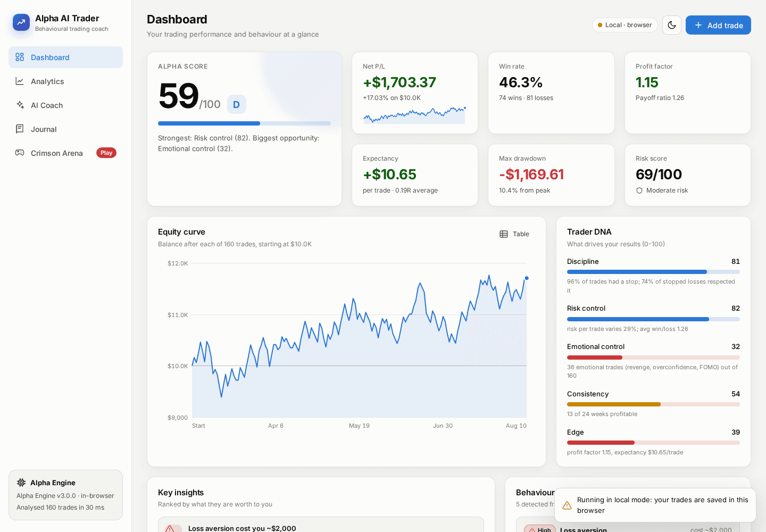Click the "Loss aversion cost you ~$2,000" insight

[x=242, y=528]
